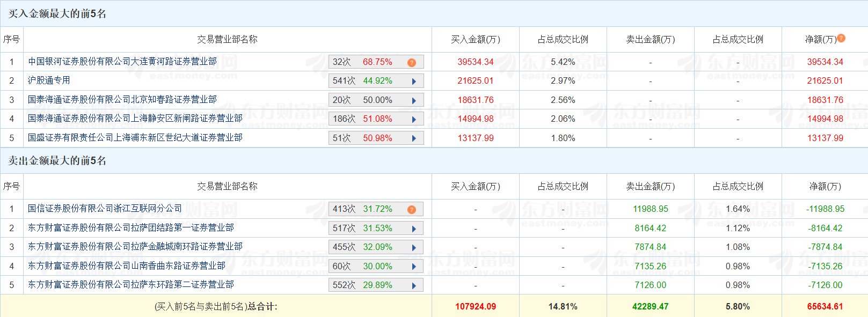Click orange question icon in 国信证券 row
868x317 pixels.
point(412,209)
